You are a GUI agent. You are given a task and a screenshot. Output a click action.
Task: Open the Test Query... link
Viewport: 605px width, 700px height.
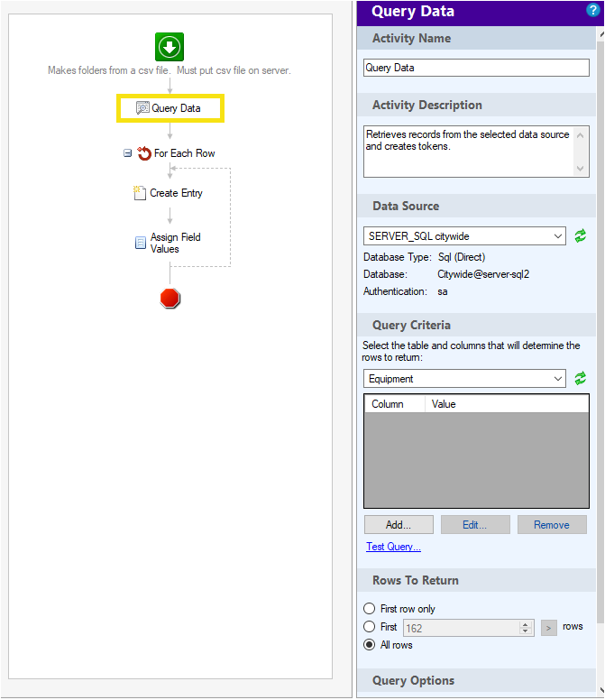393,547
